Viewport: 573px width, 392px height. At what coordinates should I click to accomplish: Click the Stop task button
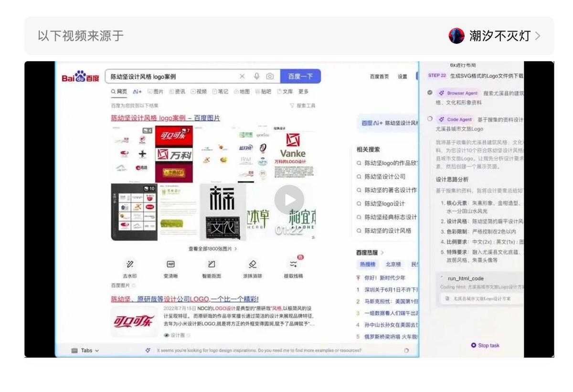tap(485, 345)
